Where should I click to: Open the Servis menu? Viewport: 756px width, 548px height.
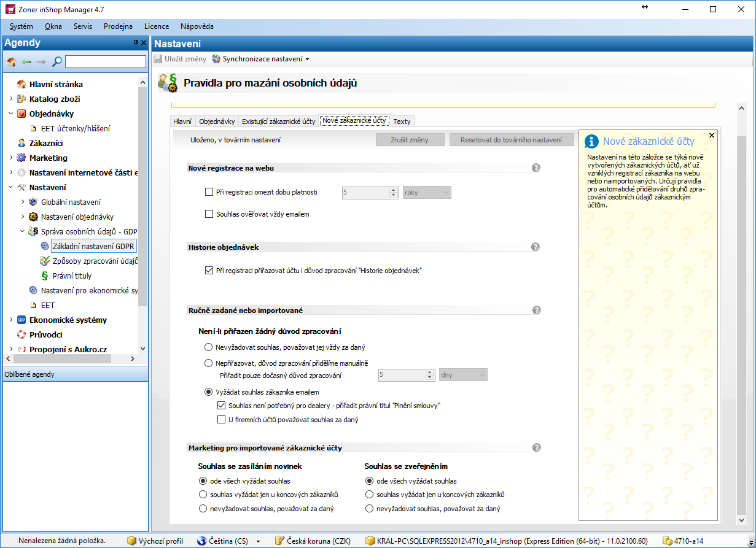[x=82, y=26]
